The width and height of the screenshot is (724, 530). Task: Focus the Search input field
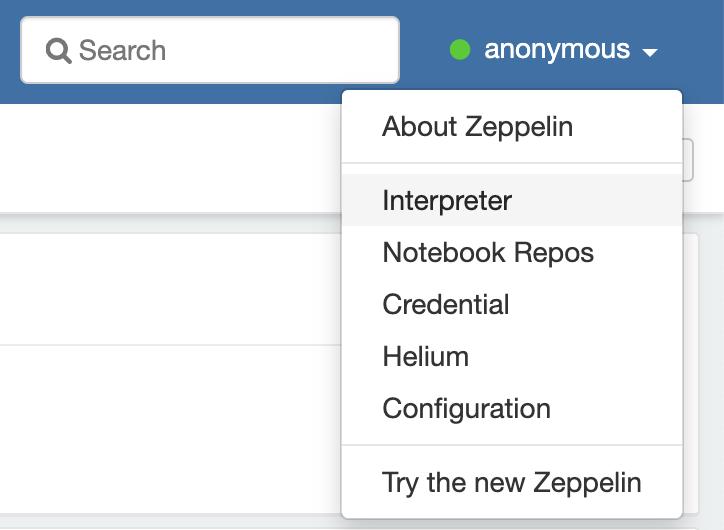coord(210,50)
